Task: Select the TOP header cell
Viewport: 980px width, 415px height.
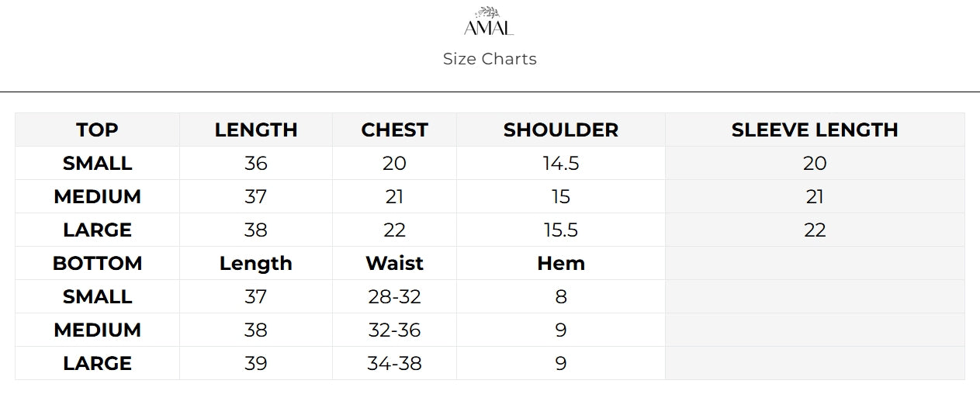Action: pos(97,130)
